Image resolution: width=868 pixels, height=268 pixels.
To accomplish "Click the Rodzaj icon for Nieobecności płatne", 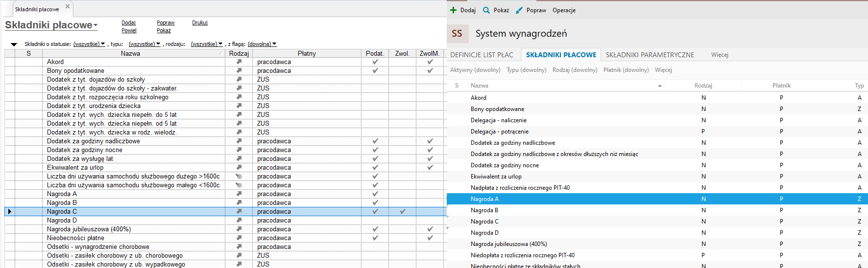I will (x=239, y=238).
